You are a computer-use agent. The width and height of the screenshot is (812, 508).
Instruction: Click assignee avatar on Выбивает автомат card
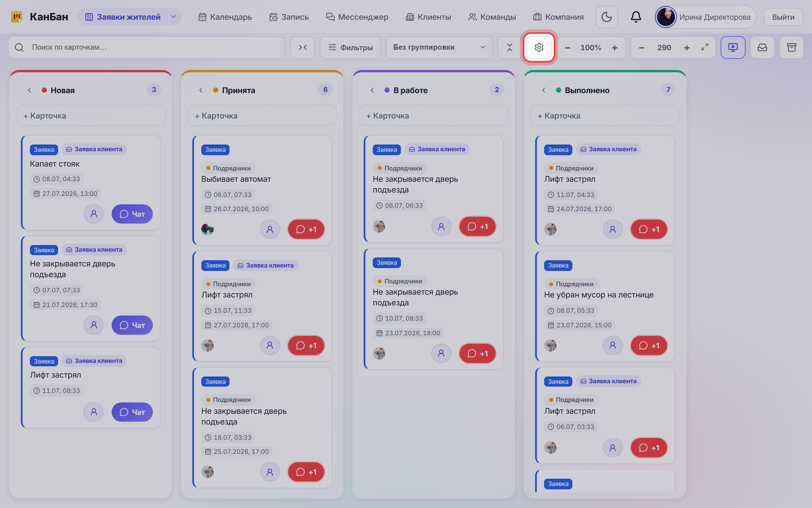coord(207,229)
